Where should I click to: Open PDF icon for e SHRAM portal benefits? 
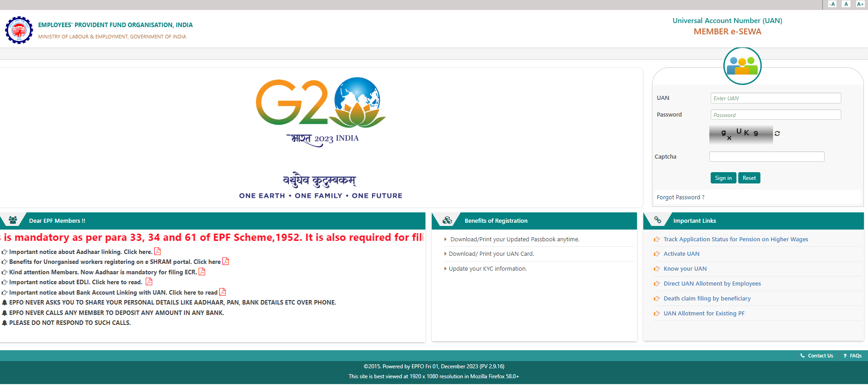pos(226,261)
